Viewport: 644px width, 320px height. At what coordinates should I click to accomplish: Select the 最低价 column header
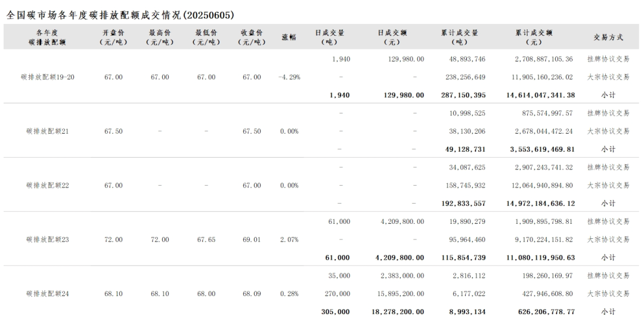[x=206, y=37]
